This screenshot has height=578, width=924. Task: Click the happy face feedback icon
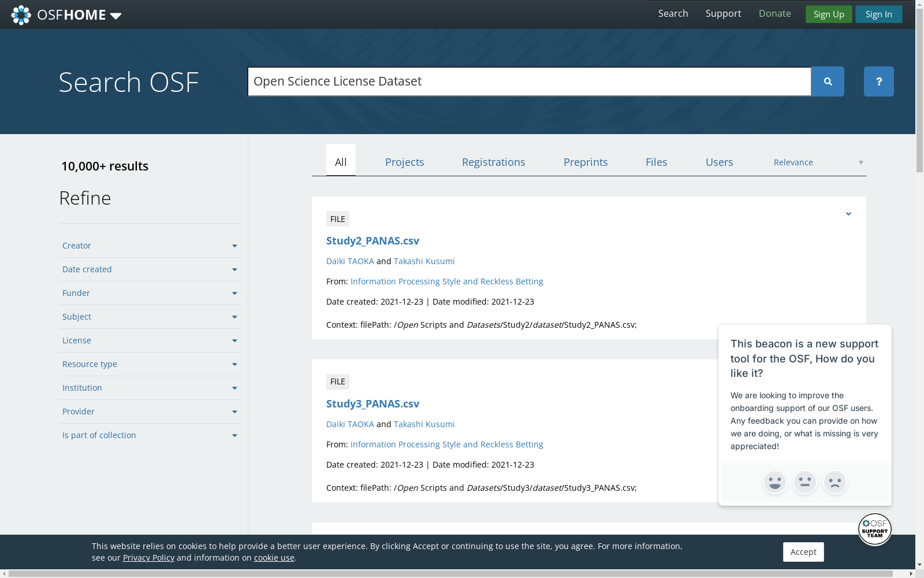pos(775,482)
